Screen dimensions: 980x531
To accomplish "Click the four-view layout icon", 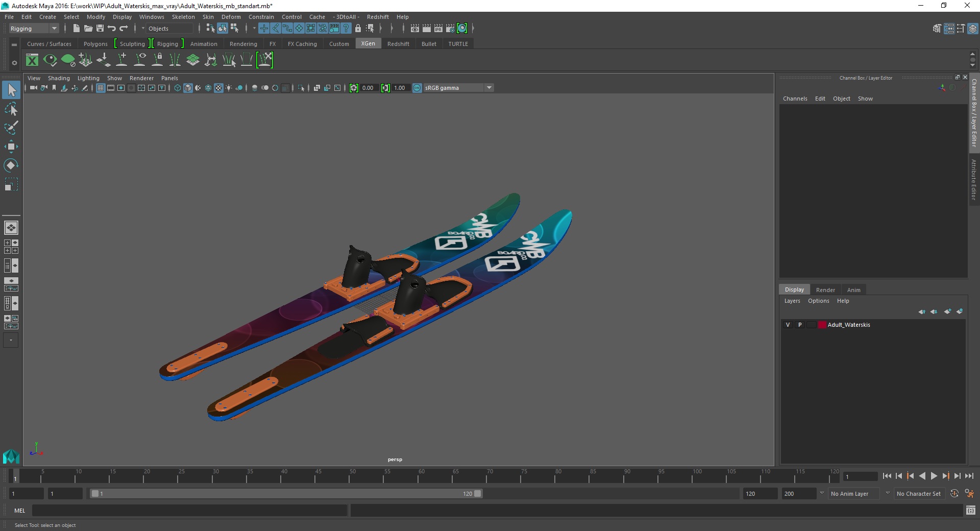I will [x=11, y=247].
